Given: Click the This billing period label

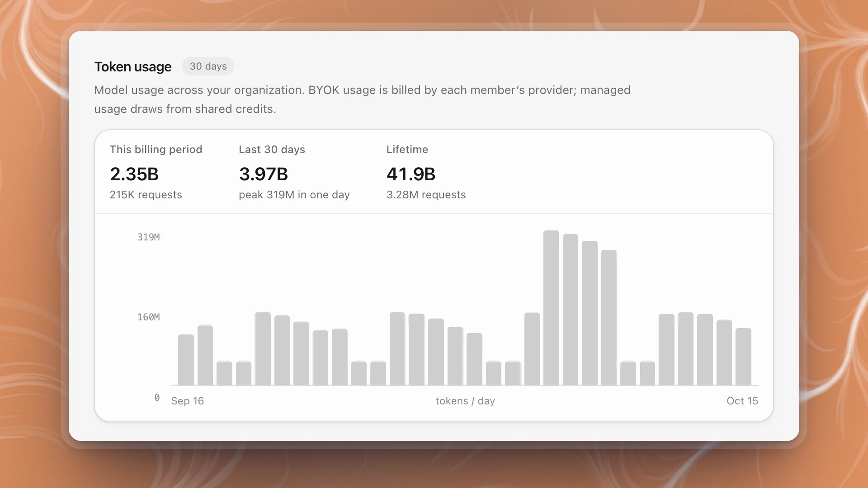Looking at the screenshot, I should [156, 150].
